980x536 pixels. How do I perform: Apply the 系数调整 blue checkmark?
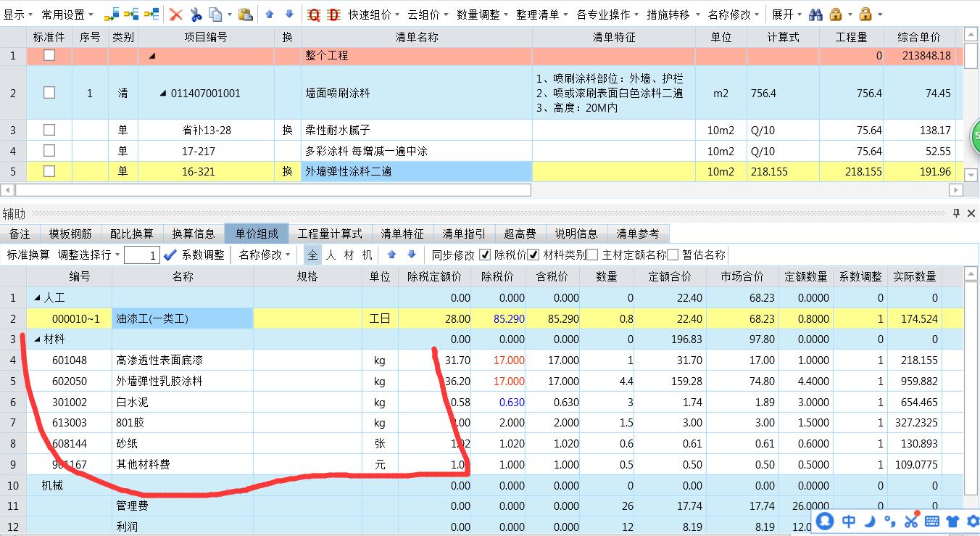point(170,255)
